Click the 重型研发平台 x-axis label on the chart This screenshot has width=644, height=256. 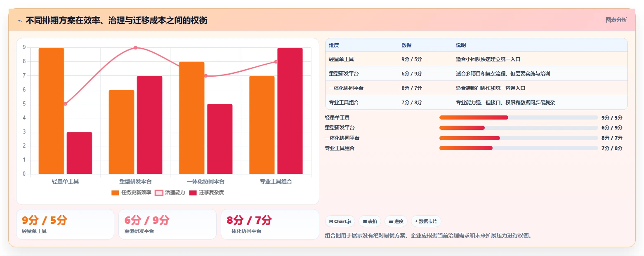(135, 181)
